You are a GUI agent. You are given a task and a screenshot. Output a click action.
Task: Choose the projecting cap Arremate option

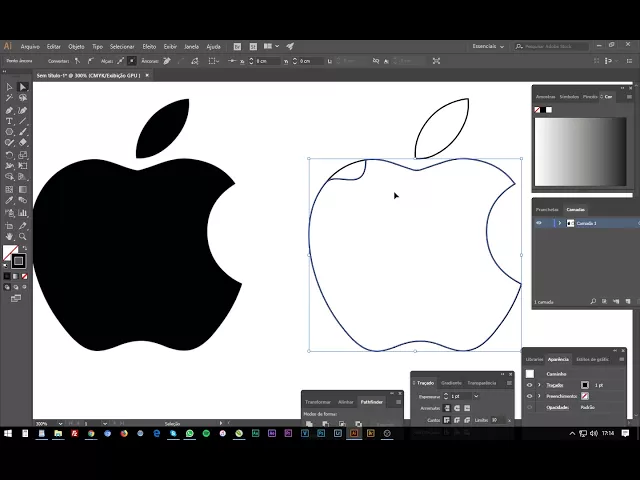467,408
